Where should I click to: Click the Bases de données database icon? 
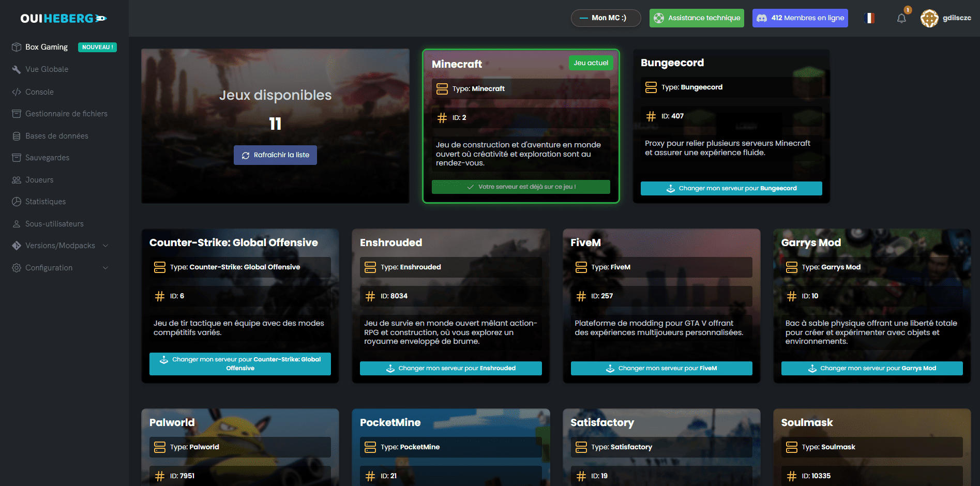pos(17,136)
